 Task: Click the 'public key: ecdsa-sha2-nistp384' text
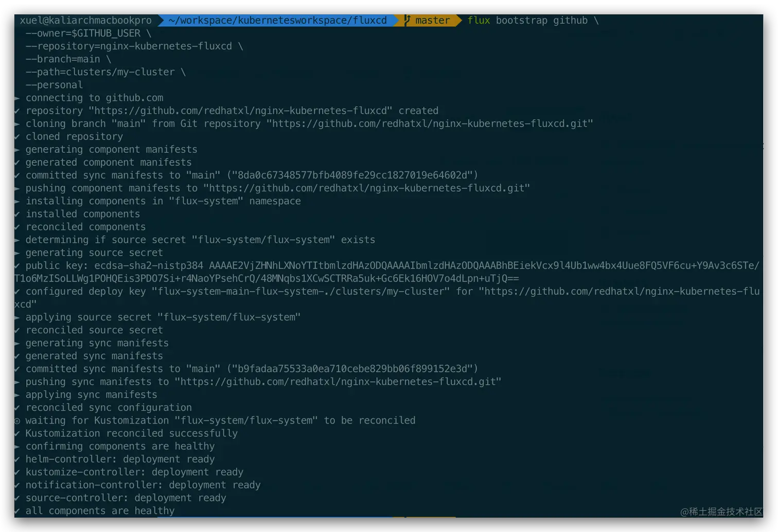(x=114, y=265)
